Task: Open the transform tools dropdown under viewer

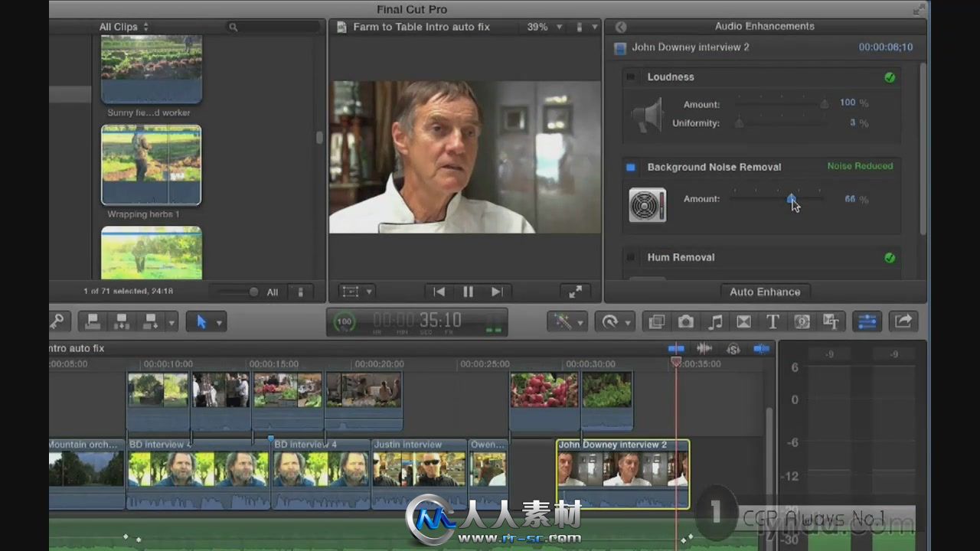Action: [x=356, y=292]
